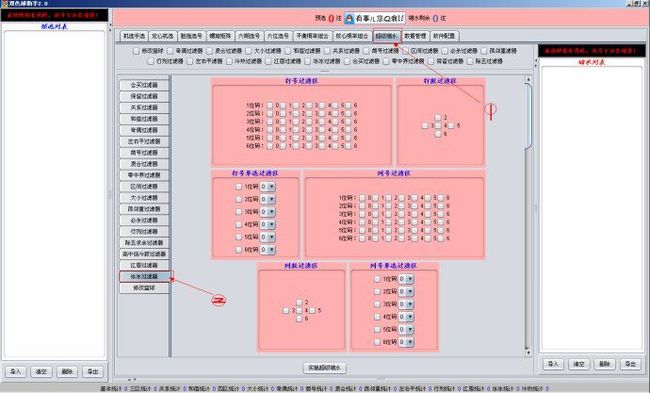
Task: Switch to the 机选手选 tab
Action: click(134, 36)
